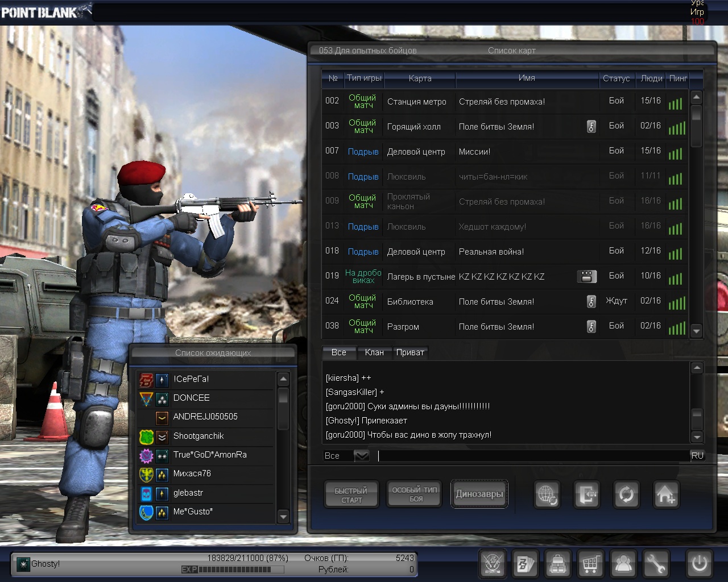Open settings with the wrench icon
Viewport: 728px width, 582px height.
click(656, 564)
